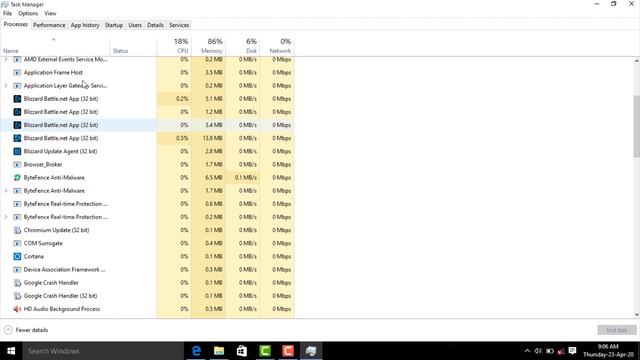Screen dimensions: 640x360
Task: Switch to the Performance tab
Action: [49, 25]
